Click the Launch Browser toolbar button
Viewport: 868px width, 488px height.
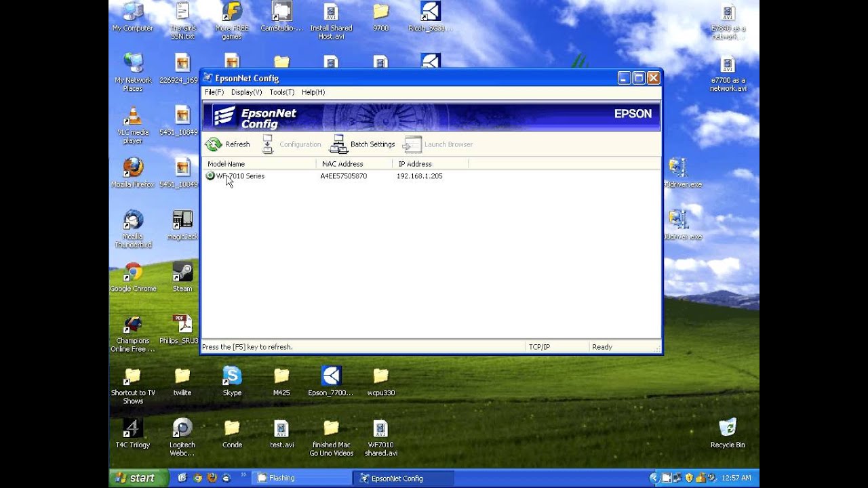point(438,144)
